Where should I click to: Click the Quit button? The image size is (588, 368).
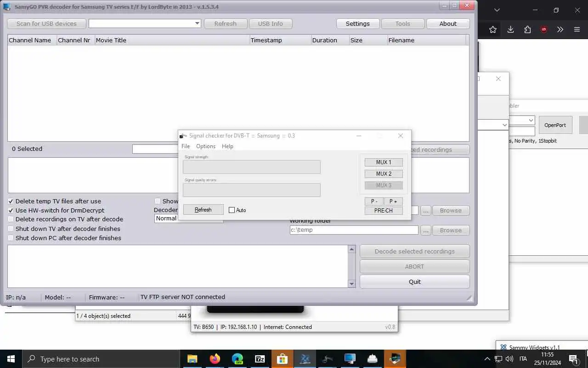click(x=415, y=282)
